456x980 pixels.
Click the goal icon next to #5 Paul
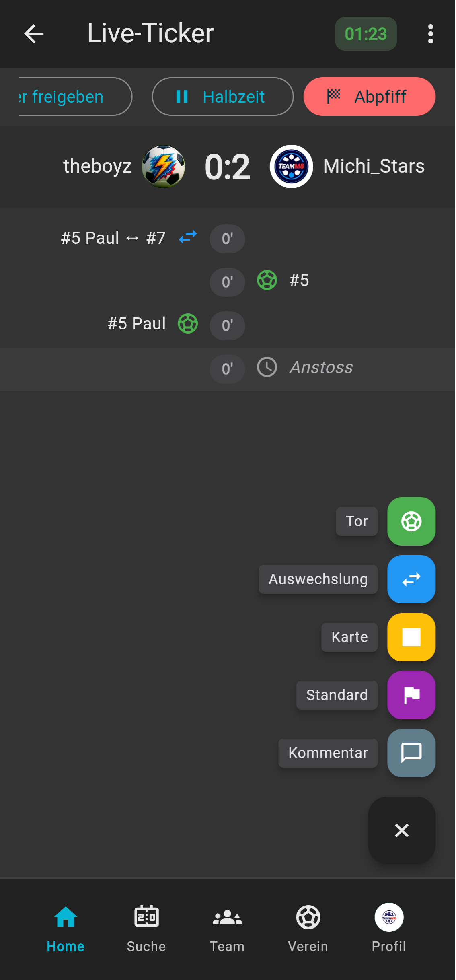click(x=187, y=323)
